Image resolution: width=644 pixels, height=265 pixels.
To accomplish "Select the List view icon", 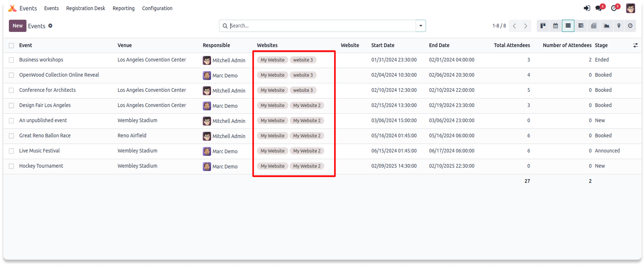I will [568, 26].
